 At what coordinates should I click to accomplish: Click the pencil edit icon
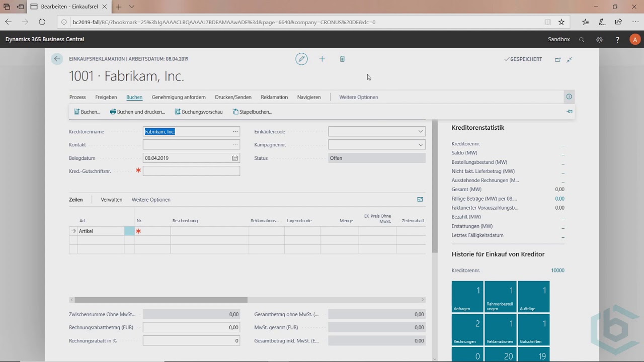tap(301, 59)
